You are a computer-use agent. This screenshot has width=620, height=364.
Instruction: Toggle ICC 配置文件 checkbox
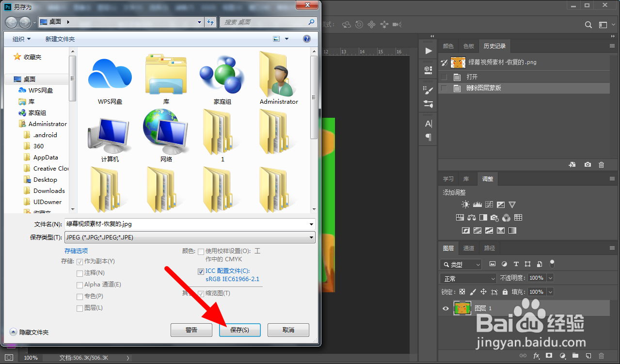click(x=201, y=271)
